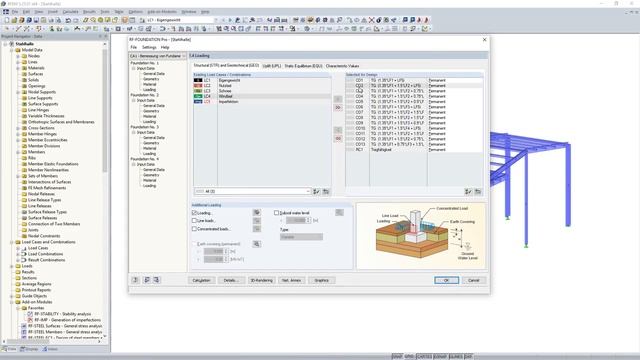Select the LC3 olive color swatch

198,91
